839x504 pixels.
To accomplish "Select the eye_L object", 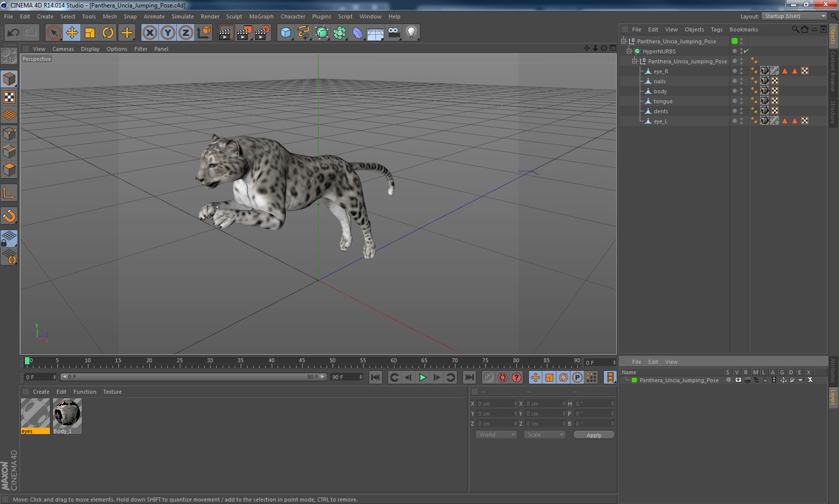I will (660, 121).
